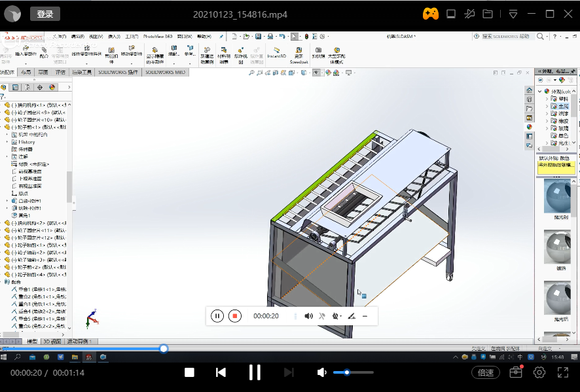The image size is (580, 392).
Task: Open the Appearances color ball task pane tab
Action: coord(530,127)
